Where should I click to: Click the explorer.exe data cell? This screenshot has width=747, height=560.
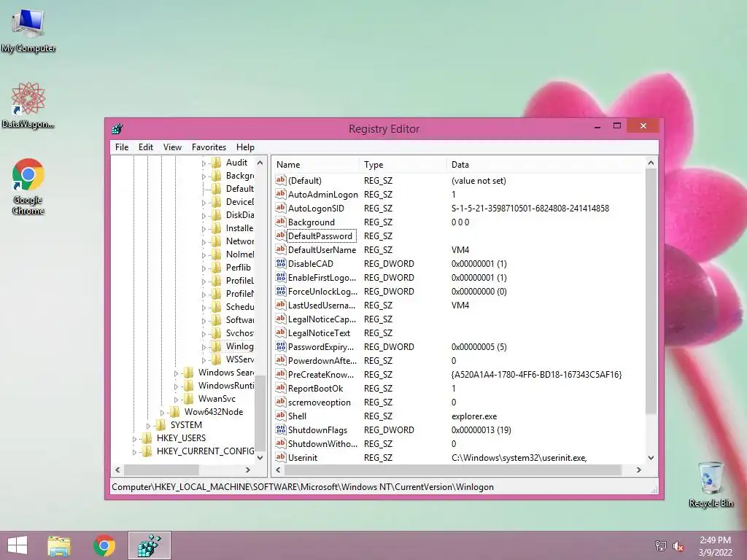[x=474, y=416]
